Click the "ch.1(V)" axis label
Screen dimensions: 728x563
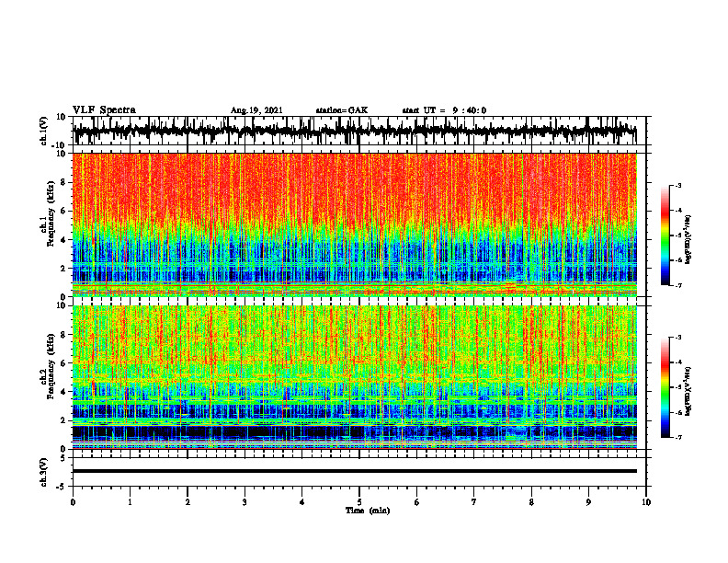click(44, 131)
